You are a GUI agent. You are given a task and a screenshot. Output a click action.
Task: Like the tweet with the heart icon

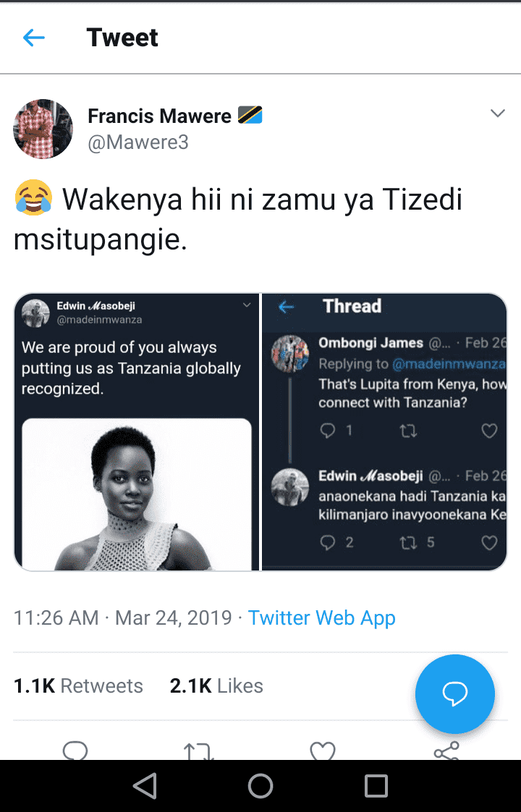click(x=323, y=751)
